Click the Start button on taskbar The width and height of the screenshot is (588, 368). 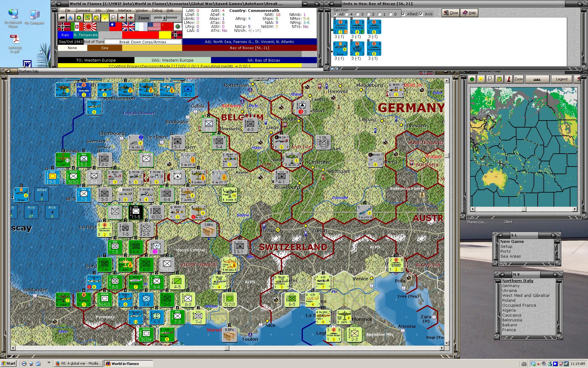pyautogui.click(x=9, y=363)
